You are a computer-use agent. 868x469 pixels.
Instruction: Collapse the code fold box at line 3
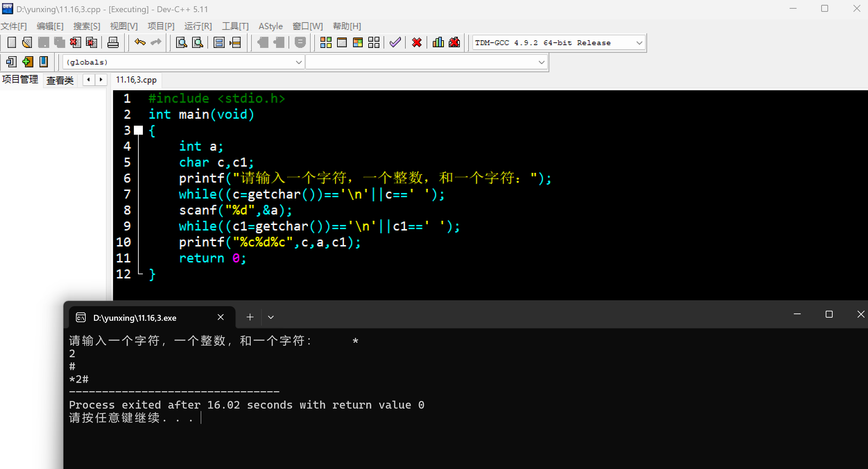click(138, 131)
